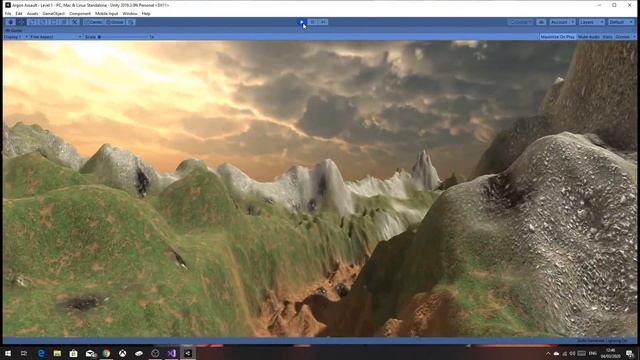Viewport: 640px width, 360px height.
Task: Select the combined Transform tool
Action: pyautogui.click(x=64, y=22)
